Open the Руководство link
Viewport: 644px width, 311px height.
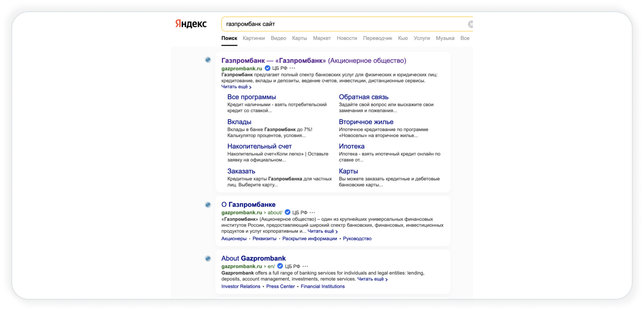click(357, 239)
